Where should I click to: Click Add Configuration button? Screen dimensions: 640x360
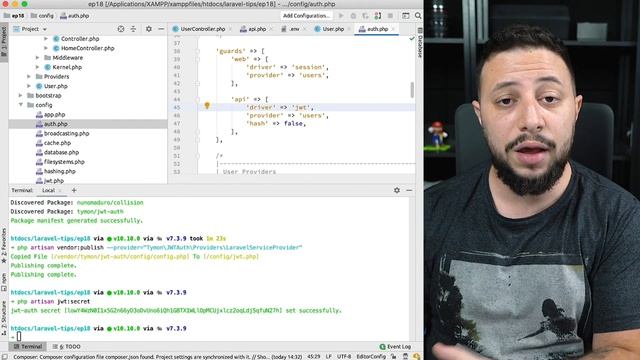(x=306, y=16)
